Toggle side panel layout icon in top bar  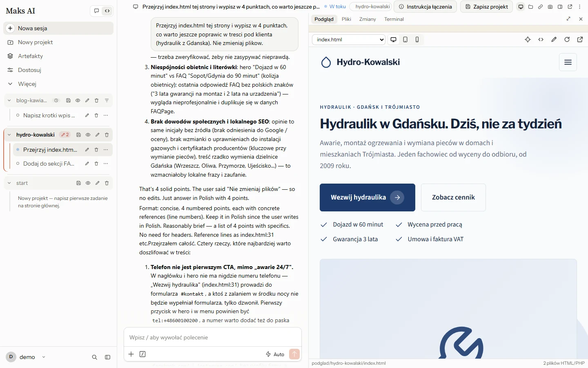[x=560, y=7]
